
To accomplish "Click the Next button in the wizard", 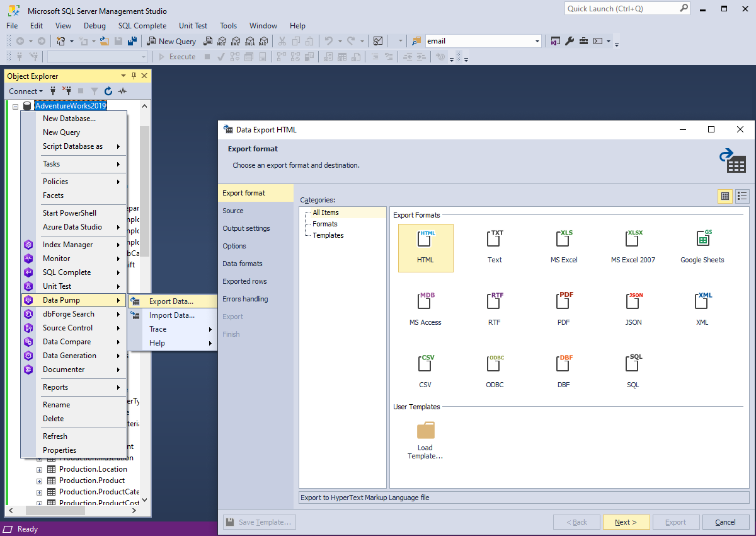I will click(x=626, y=521).
